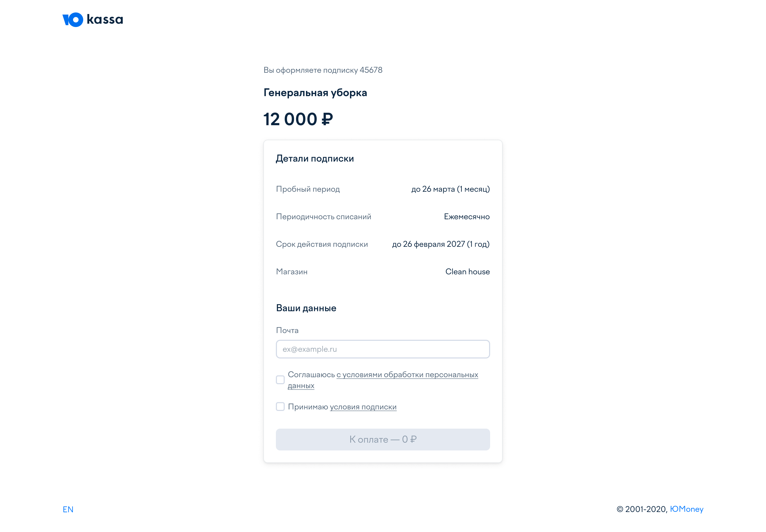This screenshot has width=766, height=532.
Task: Click the Генеральная уборка title
Action: (315, 92)
